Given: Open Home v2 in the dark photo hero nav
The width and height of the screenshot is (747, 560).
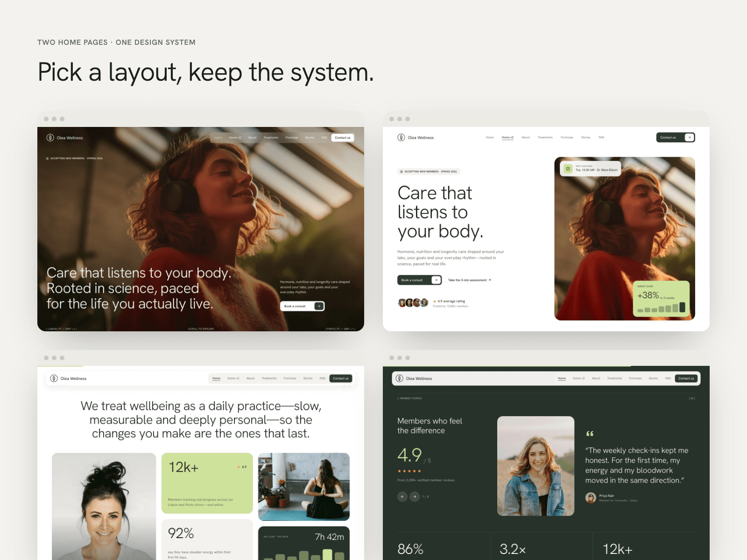Looking at the screenshot, I should [x=235, y=138].
